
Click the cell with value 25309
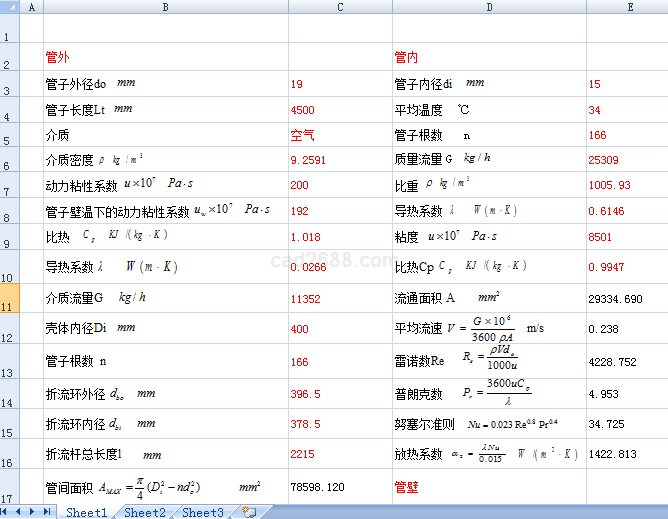tap(627, 159)
